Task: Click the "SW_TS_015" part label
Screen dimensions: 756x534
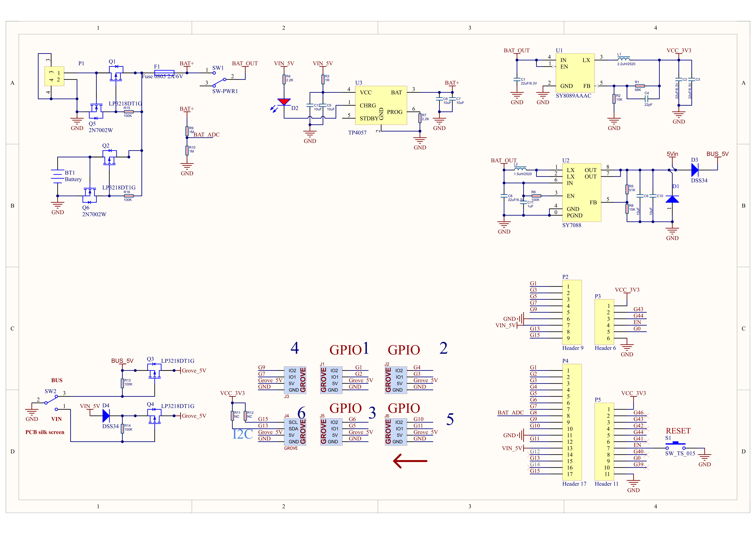Action: [x=680, y=453]
